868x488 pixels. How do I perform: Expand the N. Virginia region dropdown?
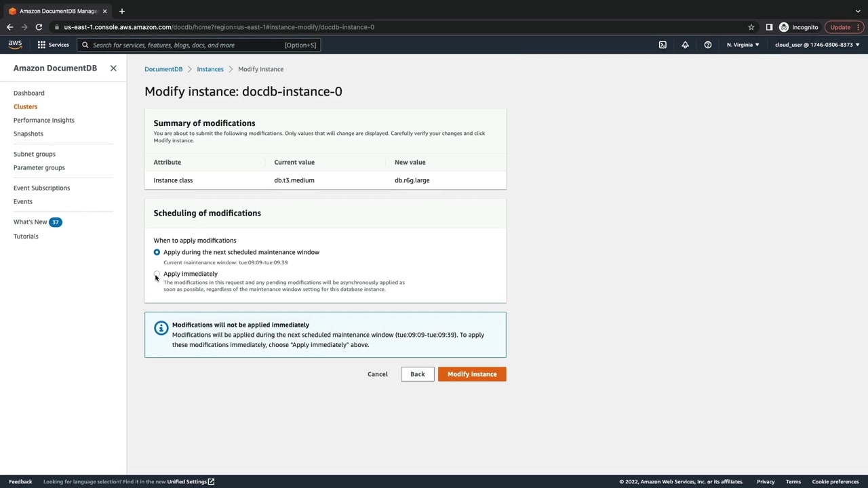[743, 45]
